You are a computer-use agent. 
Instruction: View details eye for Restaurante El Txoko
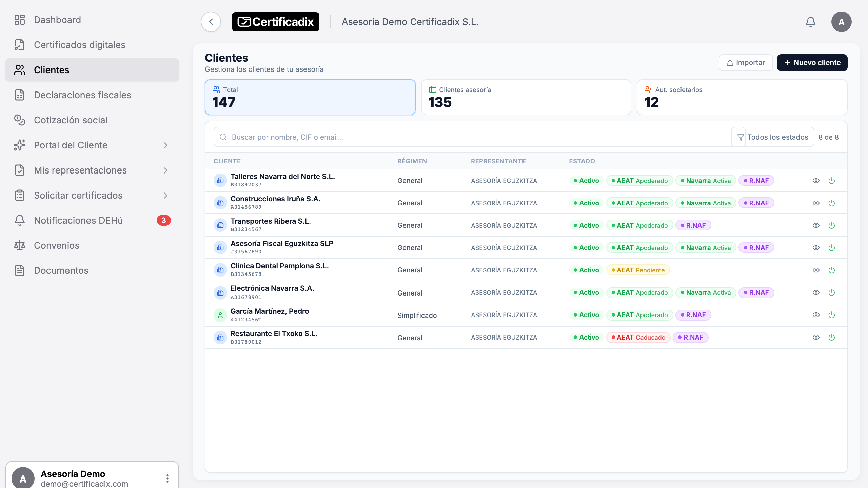tap(816, 337)
